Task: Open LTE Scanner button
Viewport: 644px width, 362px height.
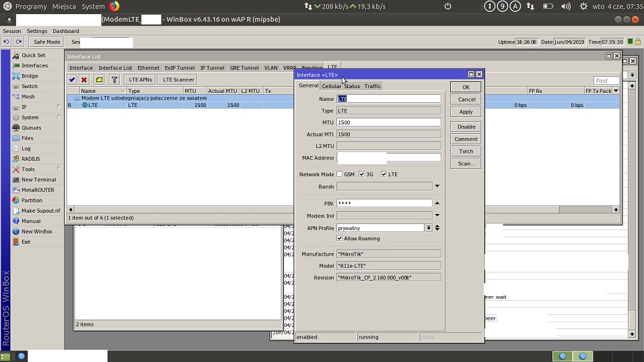Action: point(178,79)
